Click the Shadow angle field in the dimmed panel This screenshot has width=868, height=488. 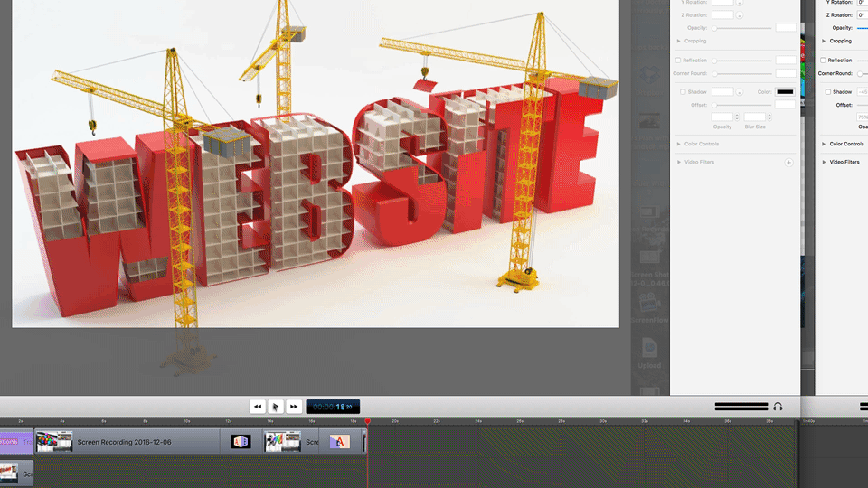(x=722, y=91)
